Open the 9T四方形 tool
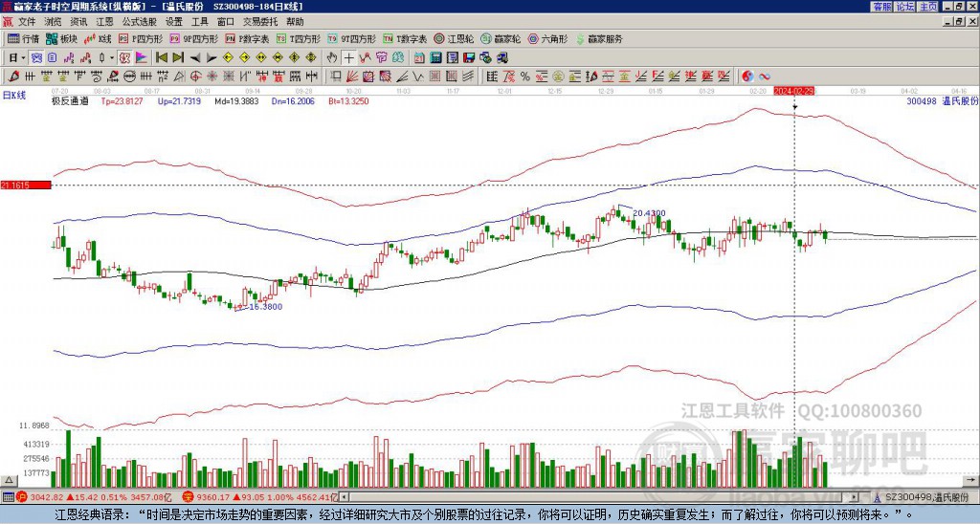Viewport: 980px width, 524px height. click(x=351, y=38)
